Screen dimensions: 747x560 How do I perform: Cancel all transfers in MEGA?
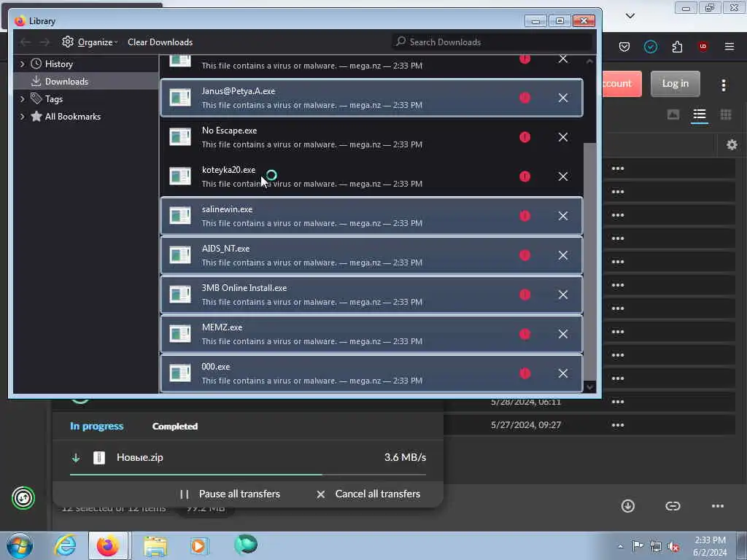click(368, 494)
